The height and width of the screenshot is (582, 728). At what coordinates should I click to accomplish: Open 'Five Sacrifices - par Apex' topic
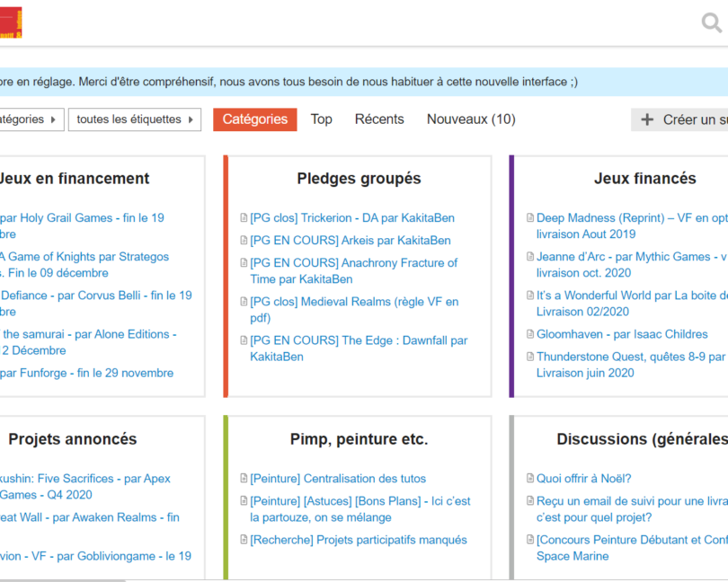coord(85,487)
